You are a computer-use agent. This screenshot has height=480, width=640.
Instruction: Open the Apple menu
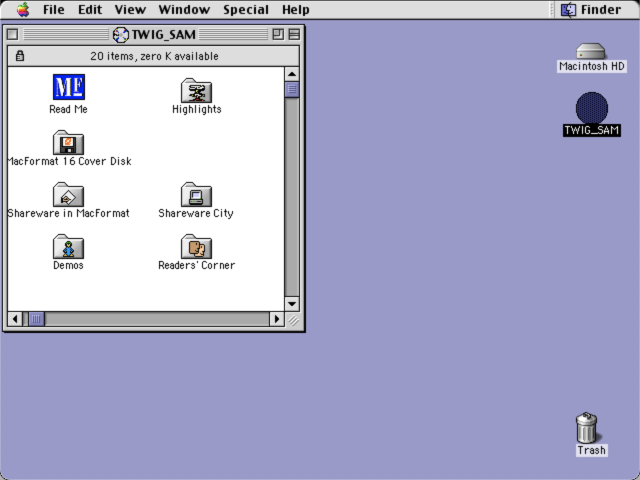23,9
